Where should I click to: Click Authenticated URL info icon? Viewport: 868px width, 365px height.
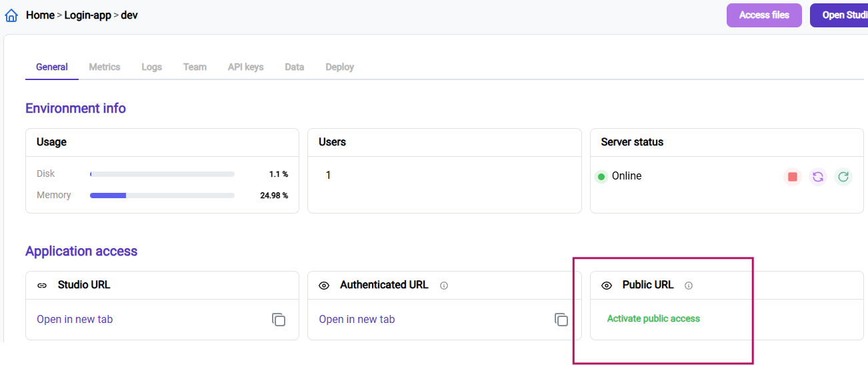point(444,286)
